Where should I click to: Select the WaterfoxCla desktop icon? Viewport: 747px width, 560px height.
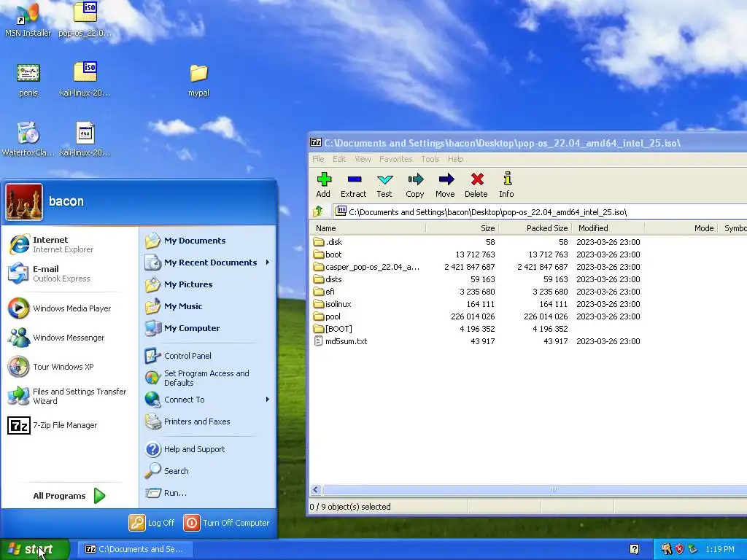(28, 139)
